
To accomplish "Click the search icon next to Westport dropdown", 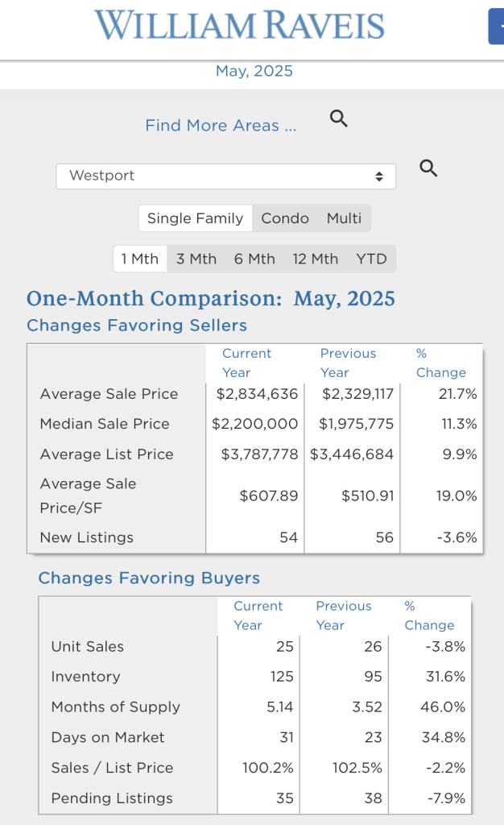I will point(429,168).
